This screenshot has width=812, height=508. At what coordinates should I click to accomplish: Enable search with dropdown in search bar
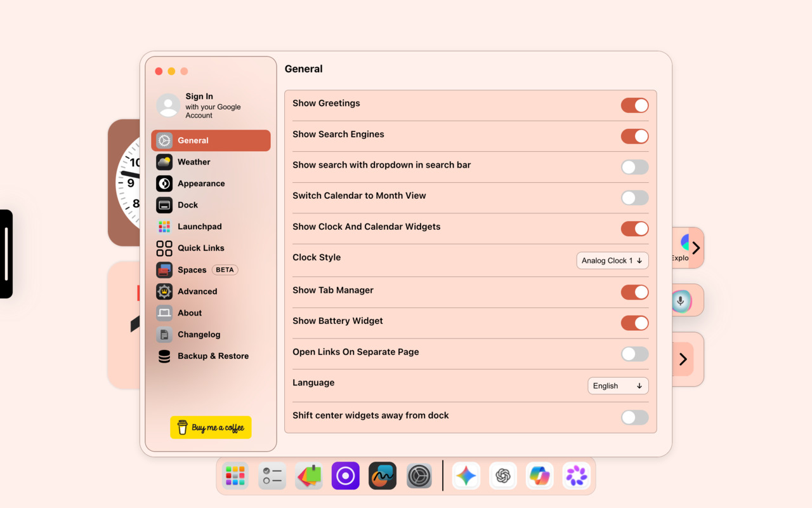(x=634, y=167)
